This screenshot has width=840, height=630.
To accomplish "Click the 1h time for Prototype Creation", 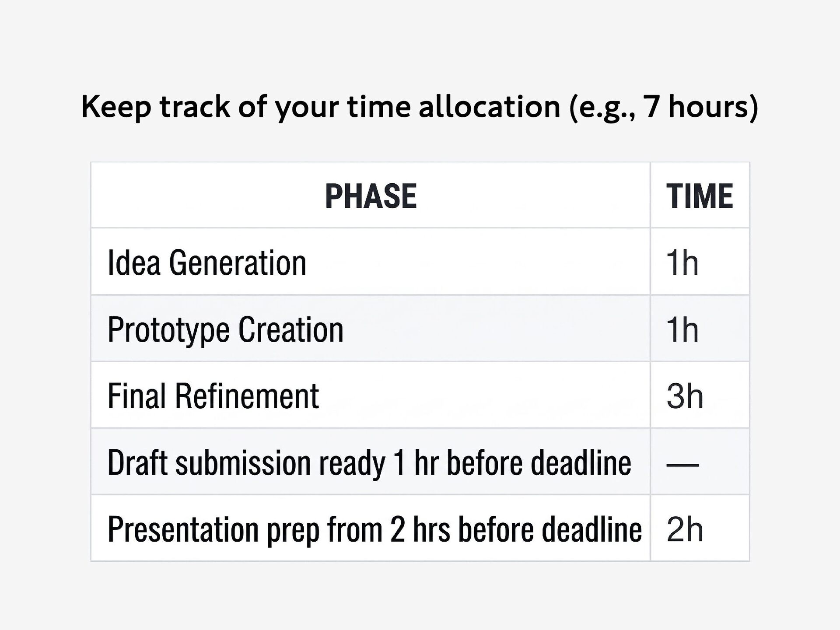I will click(682, 329).
